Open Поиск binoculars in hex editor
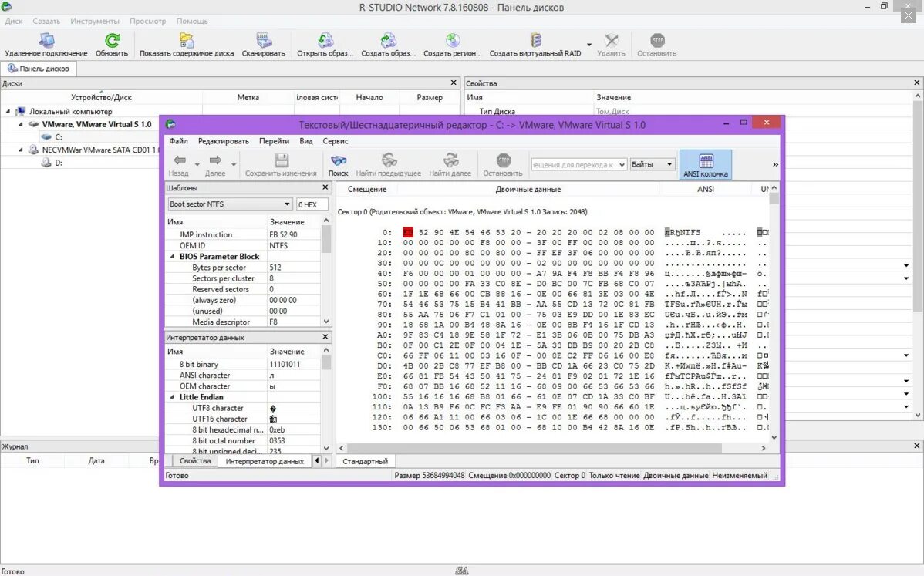 pyautogui.click(x=339, y=160)
